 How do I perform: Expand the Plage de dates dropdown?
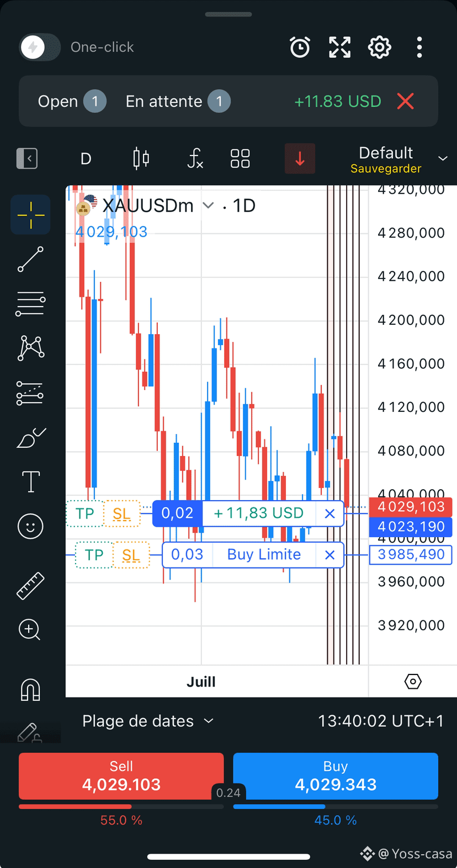point(147,721)
